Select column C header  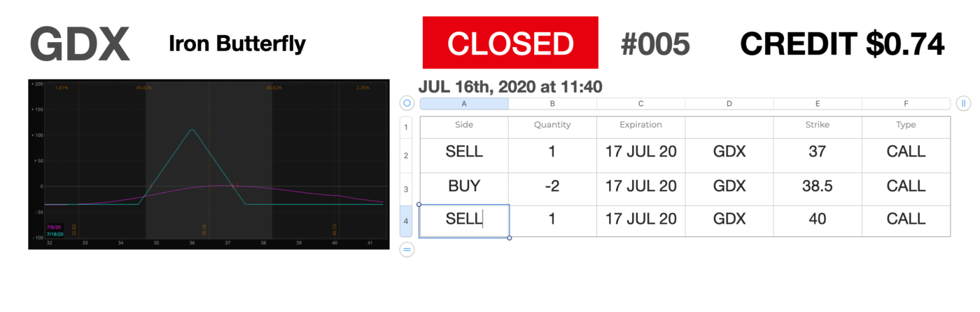coord(640,104)
